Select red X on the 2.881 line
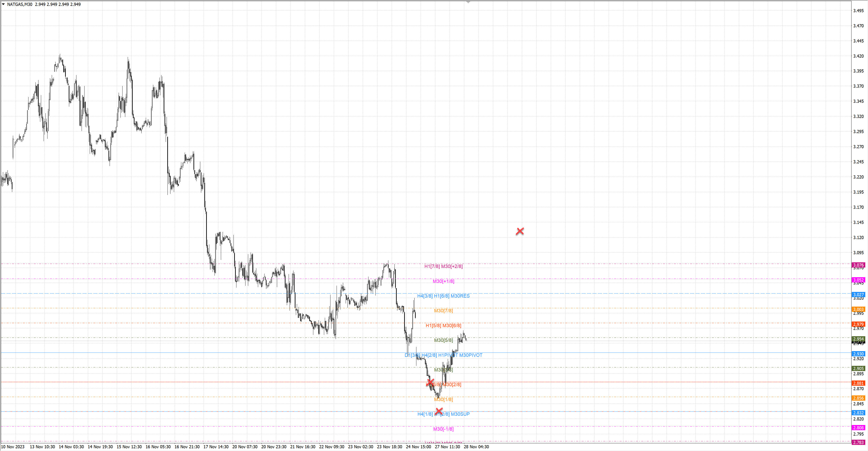The image size is (868, 451). tap(430, 382)
